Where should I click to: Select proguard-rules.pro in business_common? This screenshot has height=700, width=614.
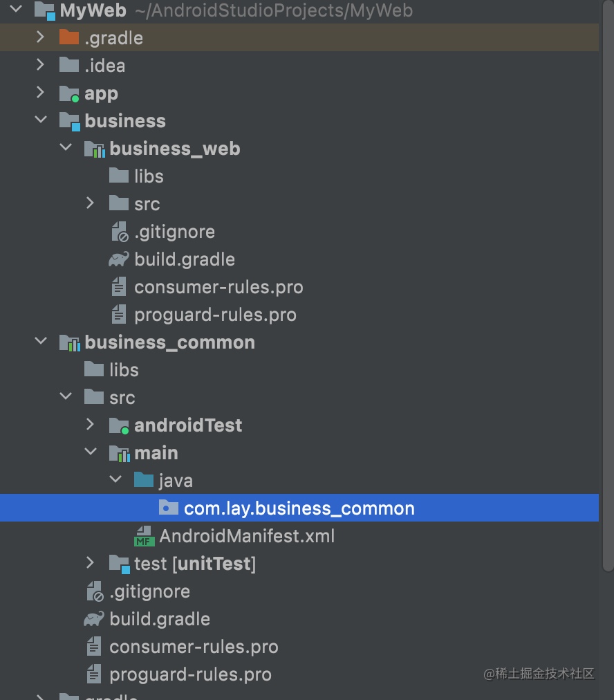[x=190, y=674]
